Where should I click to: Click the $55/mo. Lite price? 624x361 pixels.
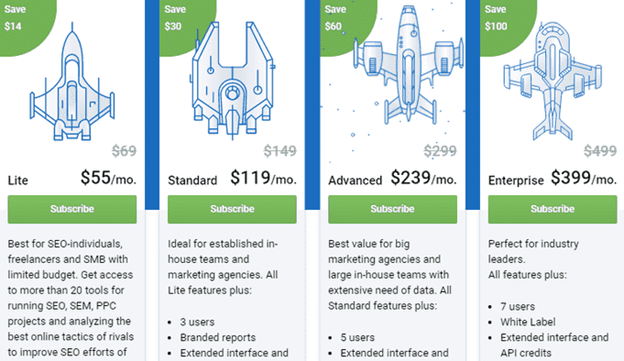tap(108, 178)
